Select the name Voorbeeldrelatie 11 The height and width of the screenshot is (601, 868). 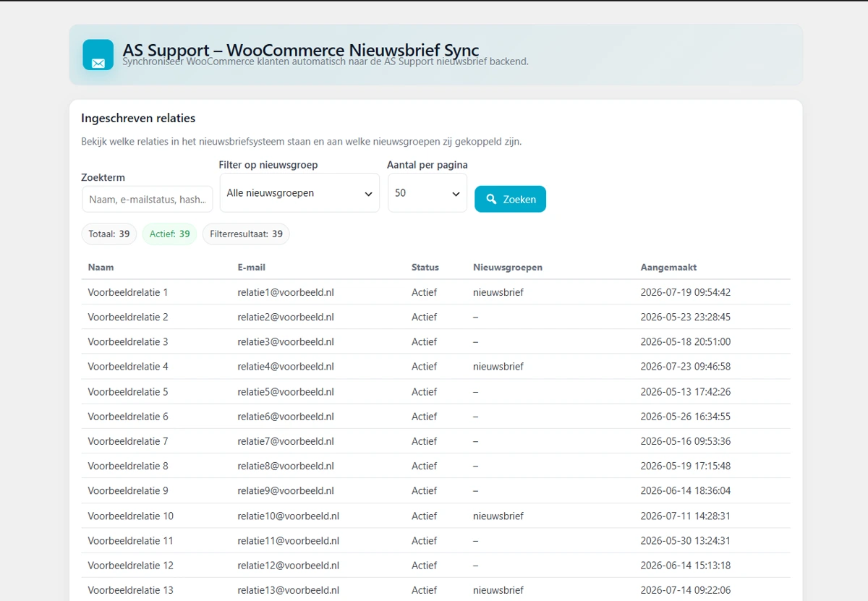pyautogui.click(x=131, y=540)
